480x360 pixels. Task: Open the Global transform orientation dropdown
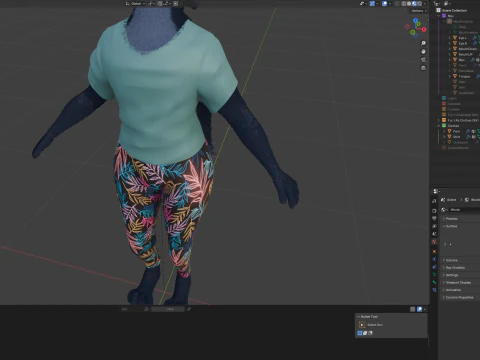(x=135, y=4)
